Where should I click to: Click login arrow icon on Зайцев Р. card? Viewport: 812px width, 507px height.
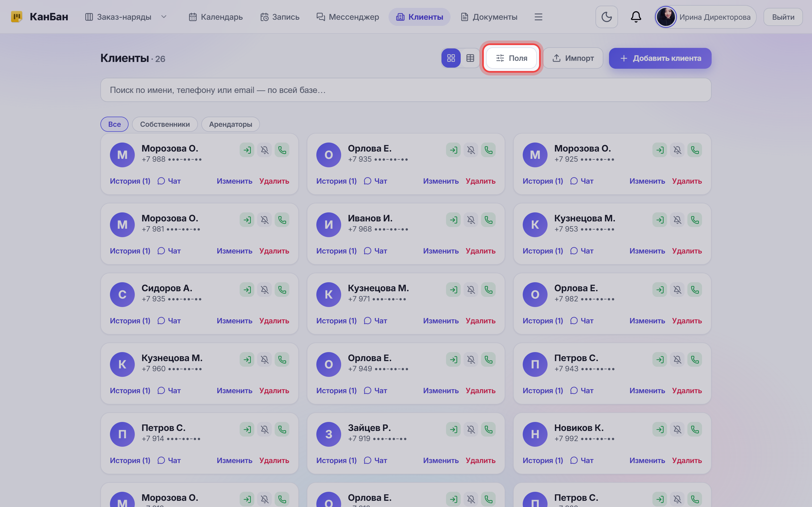click(x=453, y=429)
